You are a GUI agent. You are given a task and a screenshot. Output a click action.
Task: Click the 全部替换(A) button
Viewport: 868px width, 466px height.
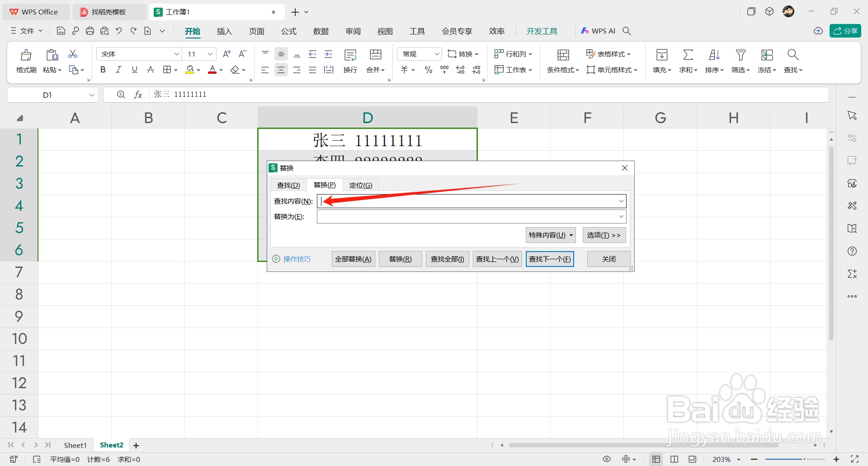click(x=354, y=259)
